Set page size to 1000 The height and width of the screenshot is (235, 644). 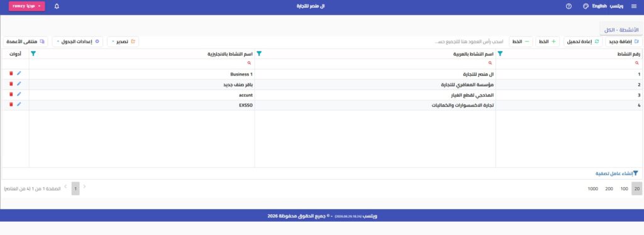pos(592,188)
